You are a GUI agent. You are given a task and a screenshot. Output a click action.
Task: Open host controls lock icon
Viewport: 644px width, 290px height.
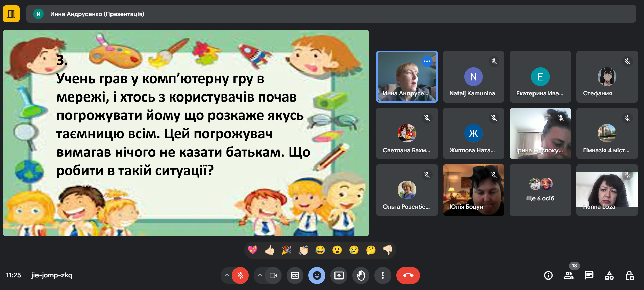pos(629,275)
